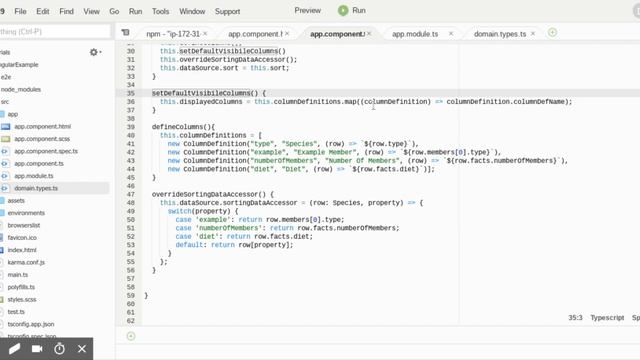Close the app.module.ts tab

tap(451, 33)
